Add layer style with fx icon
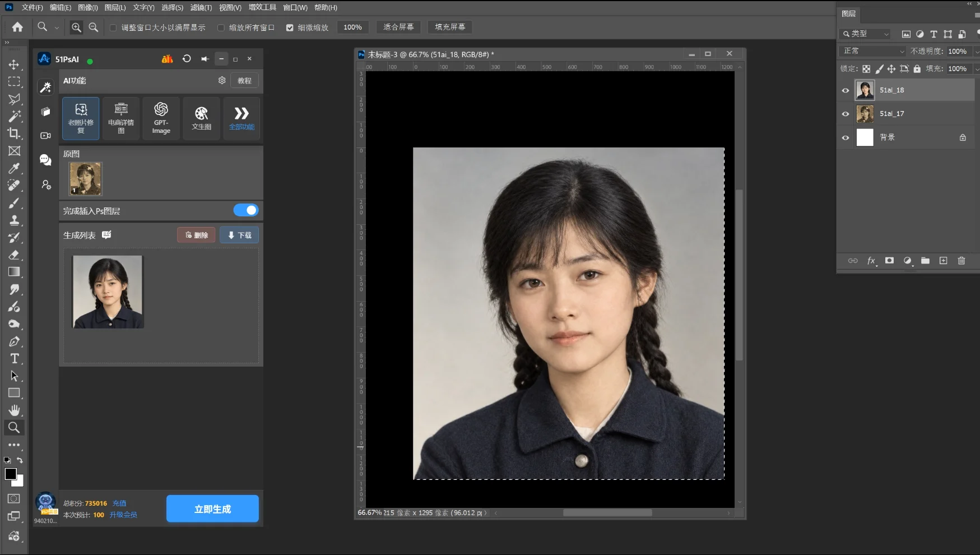Viewport: 980px width, 555px height. (x=871, y=261)
